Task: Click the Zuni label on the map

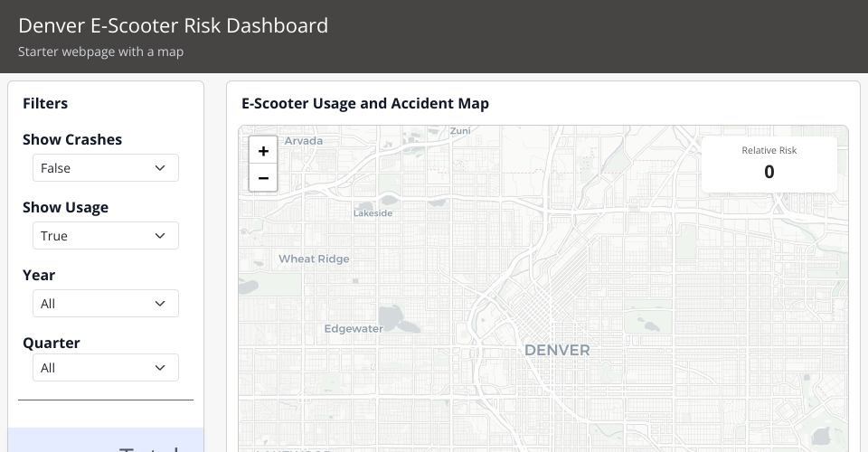Action: pyautogui.click(x=460, y=131)
